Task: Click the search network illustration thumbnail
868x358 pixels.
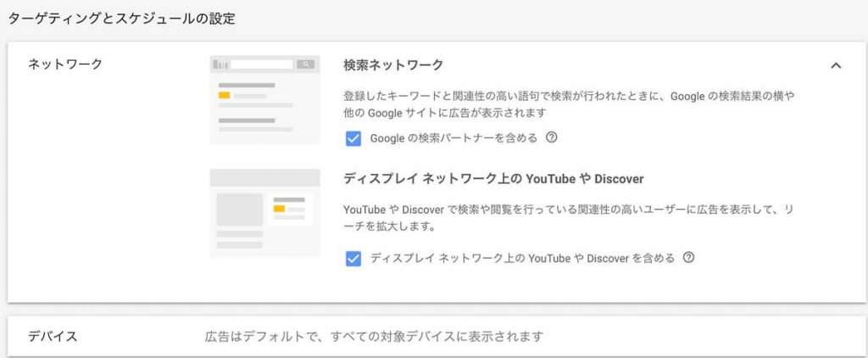Action: (x=264, y=100)
